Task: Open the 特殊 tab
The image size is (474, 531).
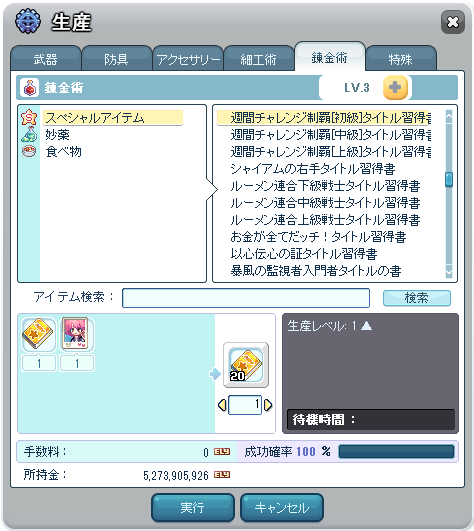Action: (x=401, y=59)
